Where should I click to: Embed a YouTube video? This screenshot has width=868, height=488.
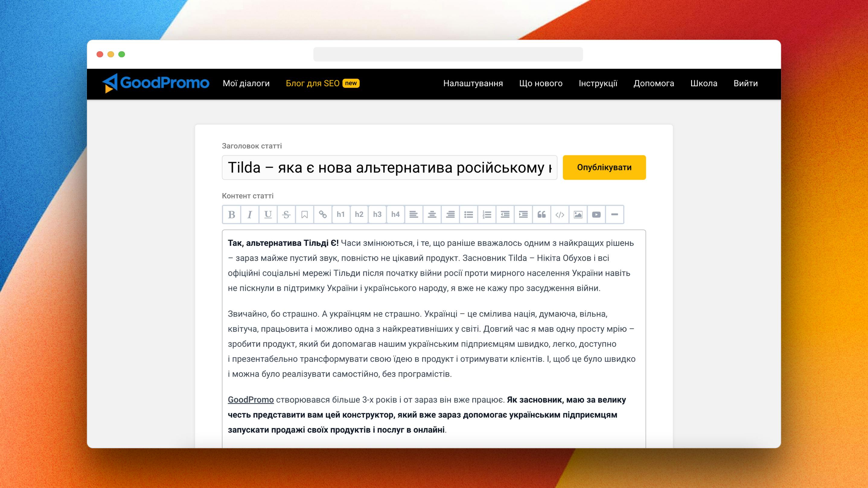(x=596, y=214)
